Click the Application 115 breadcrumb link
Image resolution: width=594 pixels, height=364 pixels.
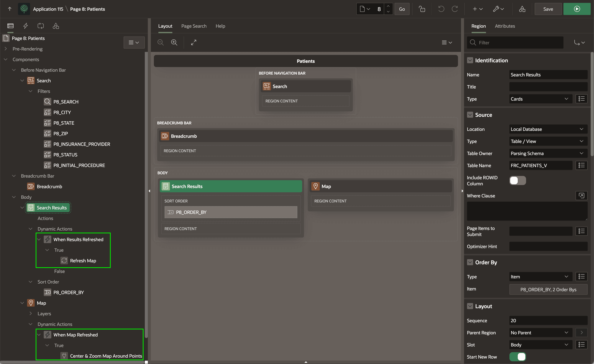48,9
